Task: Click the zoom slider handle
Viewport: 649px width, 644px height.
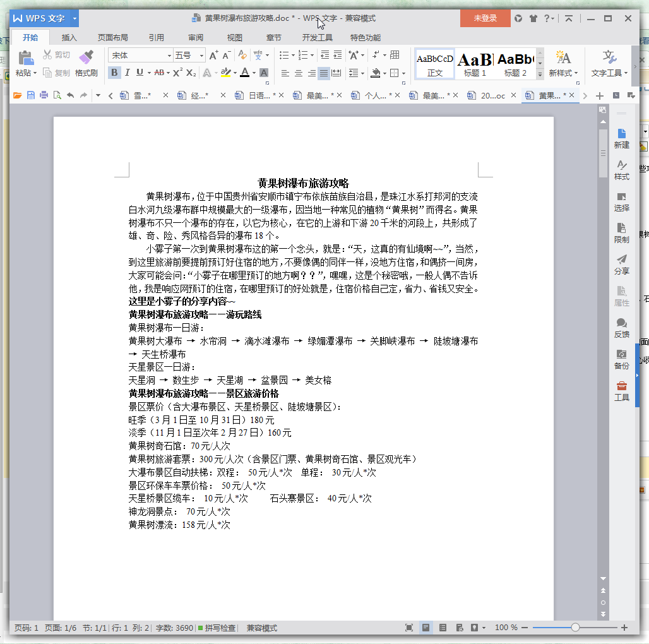Action: [x=575, y=628]
